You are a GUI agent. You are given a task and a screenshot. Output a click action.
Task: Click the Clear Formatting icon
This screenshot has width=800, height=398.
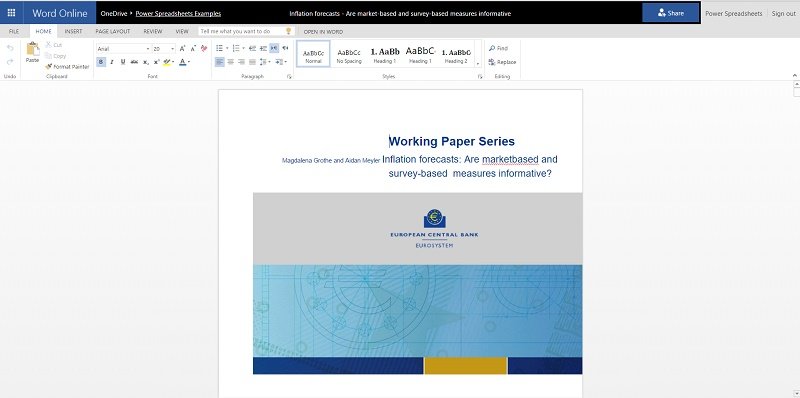[x=204, y=48]
